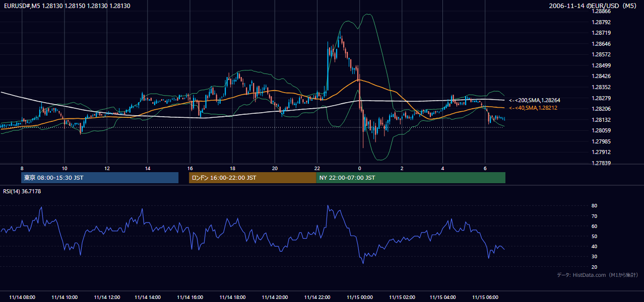Click the price axis value 1.27985
The image size is (644, 302).
[601, 141]
